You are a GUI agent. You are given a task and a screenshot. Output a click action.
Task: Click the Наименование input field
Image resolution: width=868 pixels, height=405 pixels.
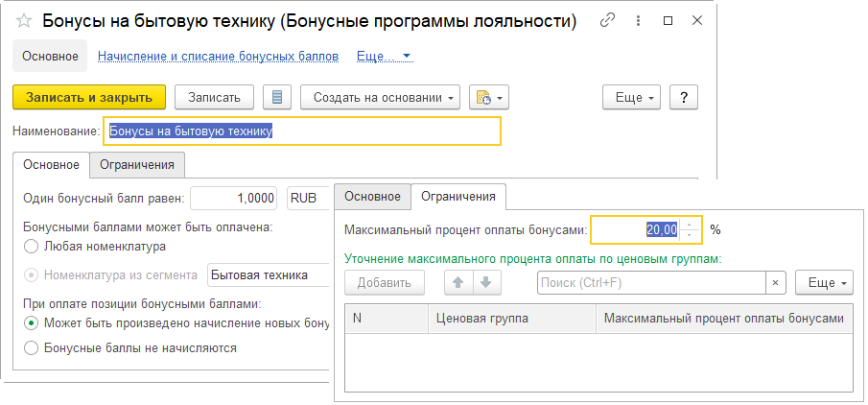pyautogui.click(x=302, y=131)
